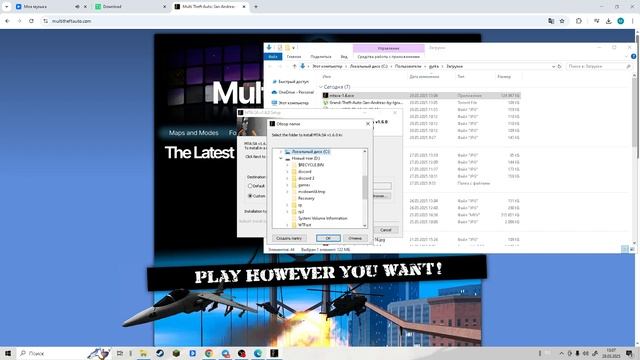Expand the discord 2 folder node
640x360 pixels.
point(287,178)
